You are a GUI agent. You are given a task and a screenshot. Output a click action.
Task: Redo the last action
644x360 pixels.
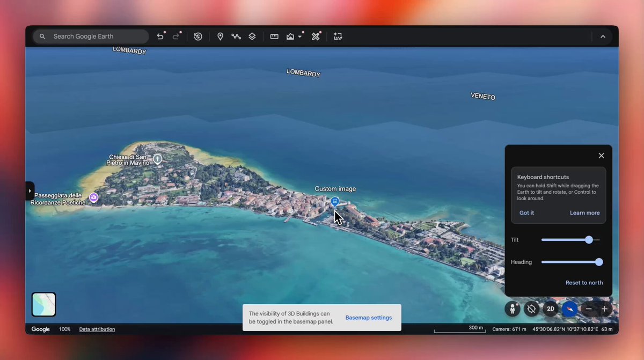coord(176,36)
